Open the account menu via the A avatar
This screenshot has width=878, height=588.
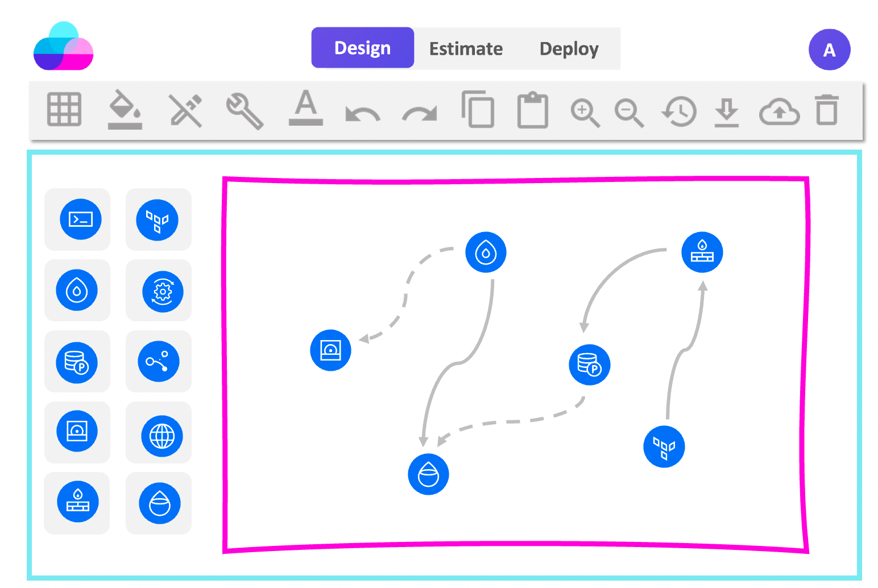point(829,49)
